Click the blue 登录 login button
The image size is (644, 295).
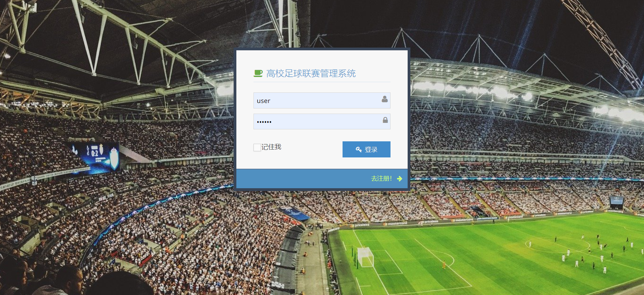[367, 149]
